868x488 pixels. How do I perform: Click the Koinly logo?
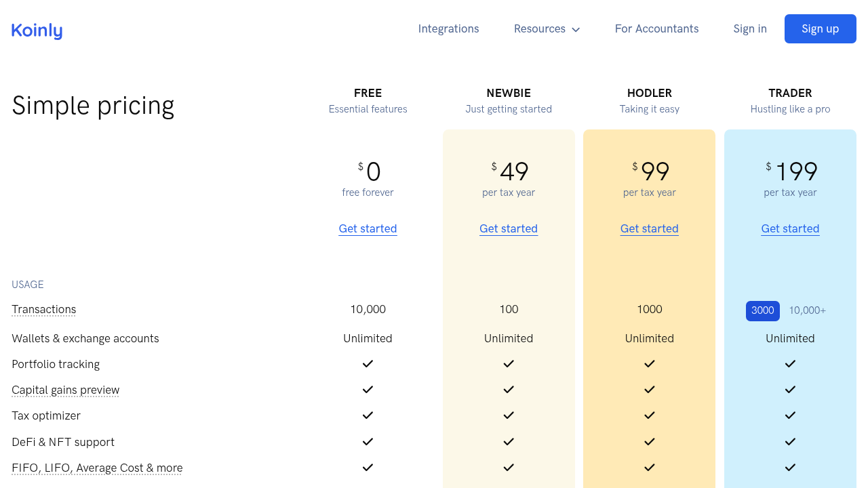pos(37,30)
